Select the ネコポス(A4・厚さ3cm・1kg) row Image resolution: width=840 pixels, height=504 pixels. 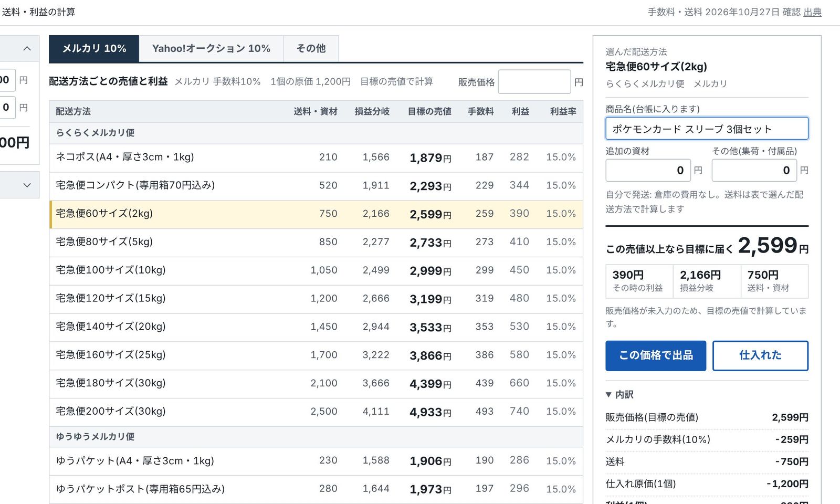click(x=316, y=157)
